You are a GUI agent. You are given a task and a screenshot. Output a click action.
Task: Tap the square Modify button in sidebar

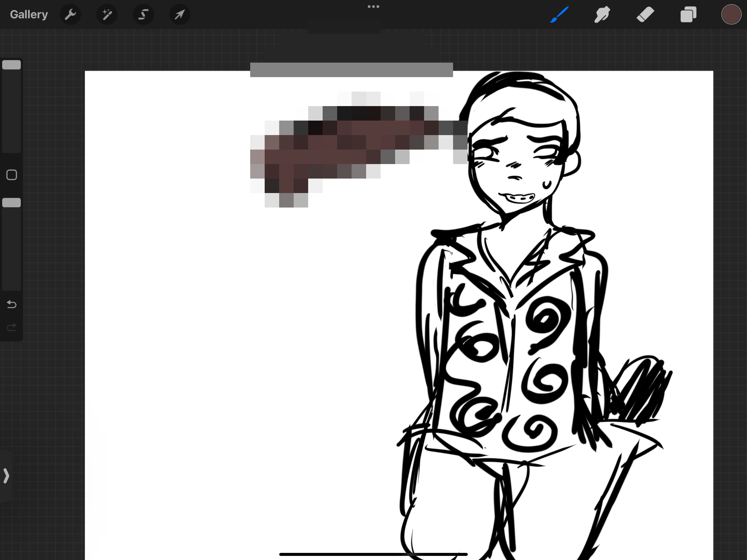(11, 175)
